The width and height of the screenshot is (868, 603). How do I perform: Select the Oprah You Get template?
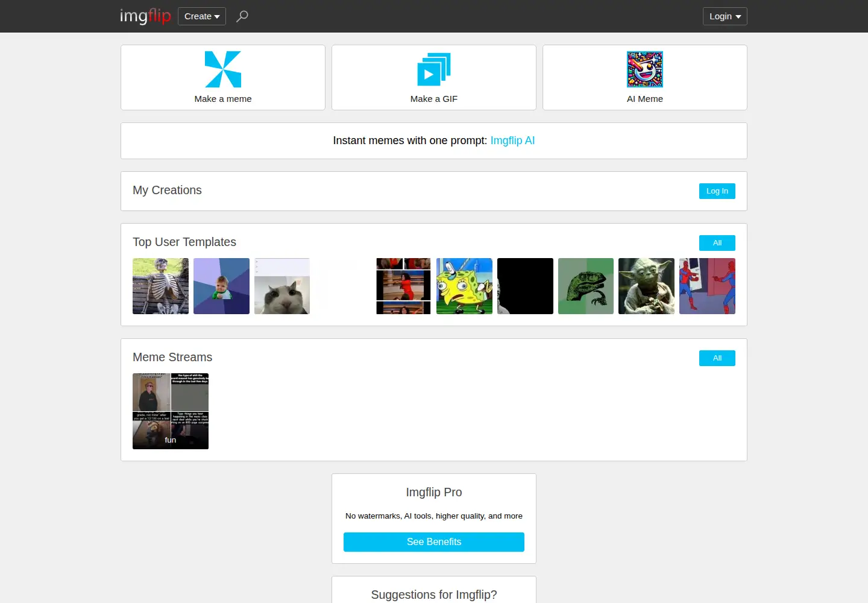404,286
